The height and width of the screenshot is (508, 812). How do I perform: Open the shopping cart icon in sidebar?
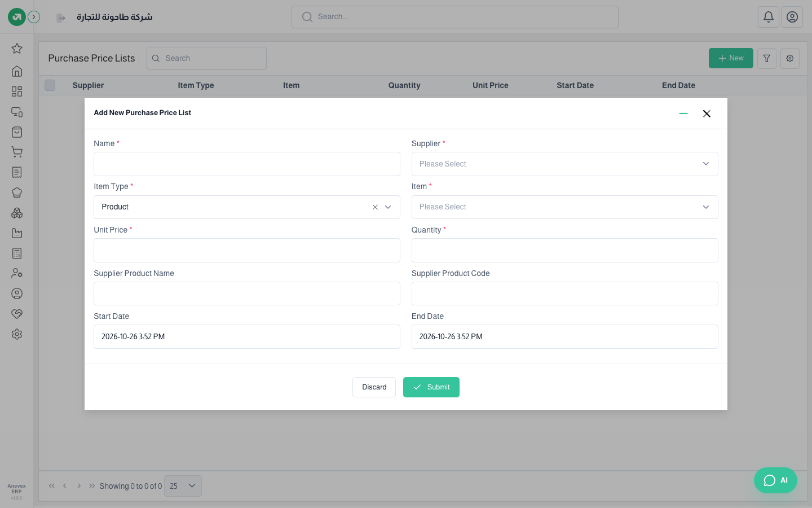pos(17,152)
